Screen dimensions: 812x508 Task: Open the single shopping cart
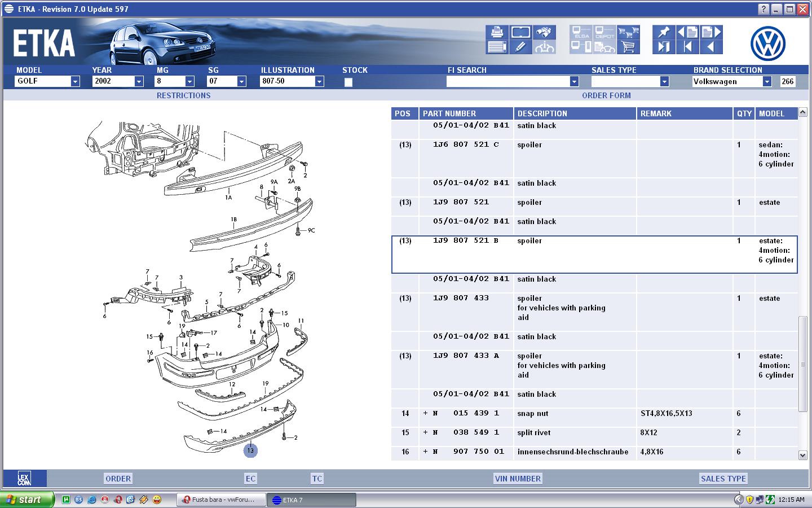click(628, 47)
